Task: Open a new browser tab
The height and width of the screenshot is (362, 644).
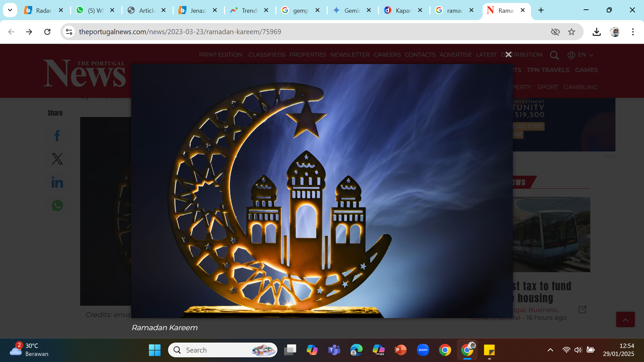Action: point(541,10)
